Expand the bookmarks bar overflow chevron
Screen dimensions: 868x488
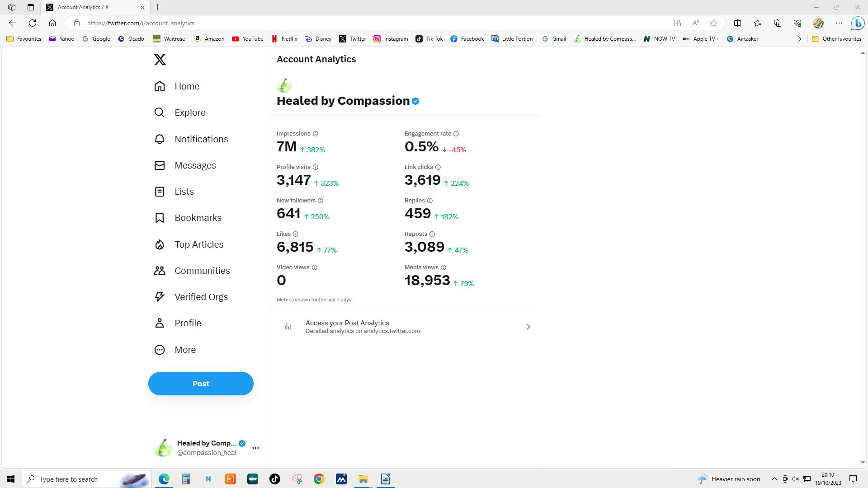tap(799, 39)
